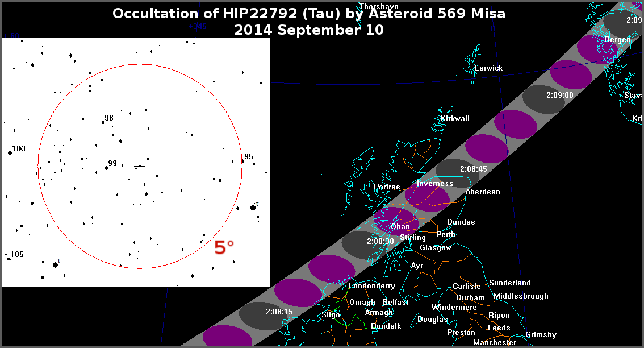Select the star labeled 98 in the chart
644x348 pixels.
(103, 122)
